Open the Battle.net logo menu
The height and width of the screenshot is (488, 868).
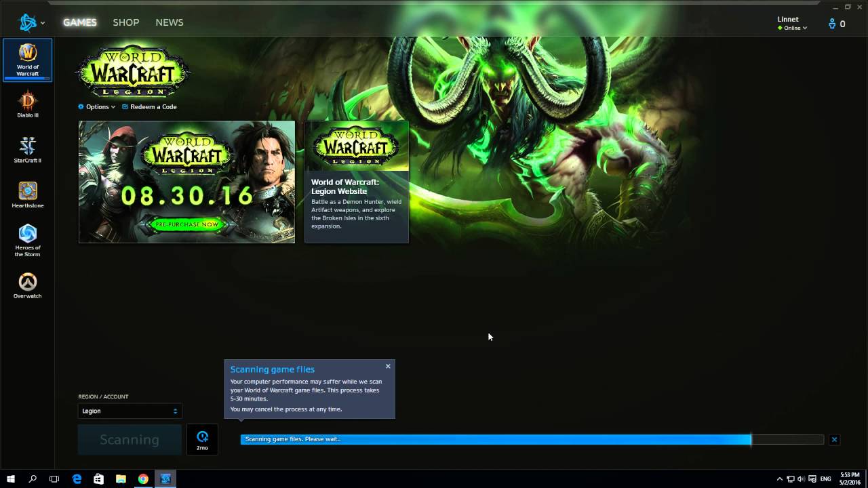pyautogui.click(x=31, y=22)
